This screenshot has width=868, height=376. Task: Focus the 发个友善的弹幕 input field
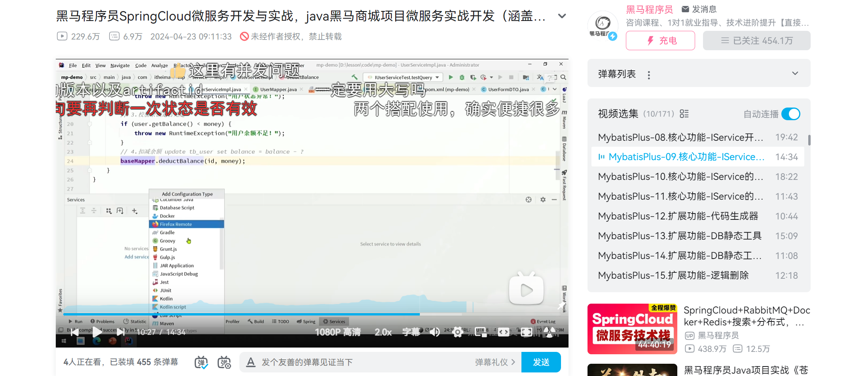[x=364, y=362]
